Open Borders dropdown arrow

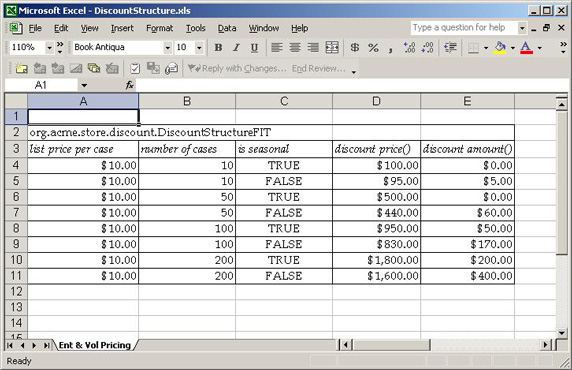click(x=486, y=48)
